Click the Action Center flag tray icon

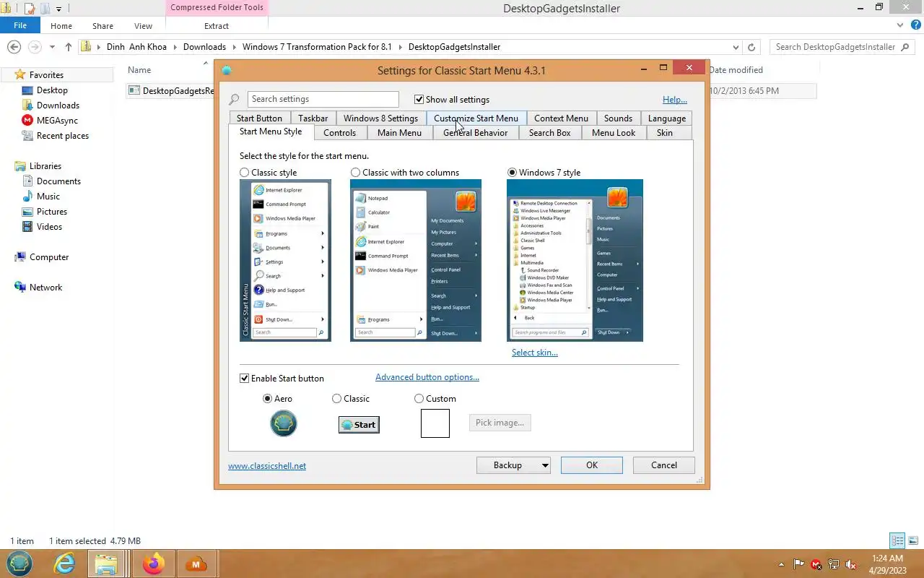click(x=799, y=564)
